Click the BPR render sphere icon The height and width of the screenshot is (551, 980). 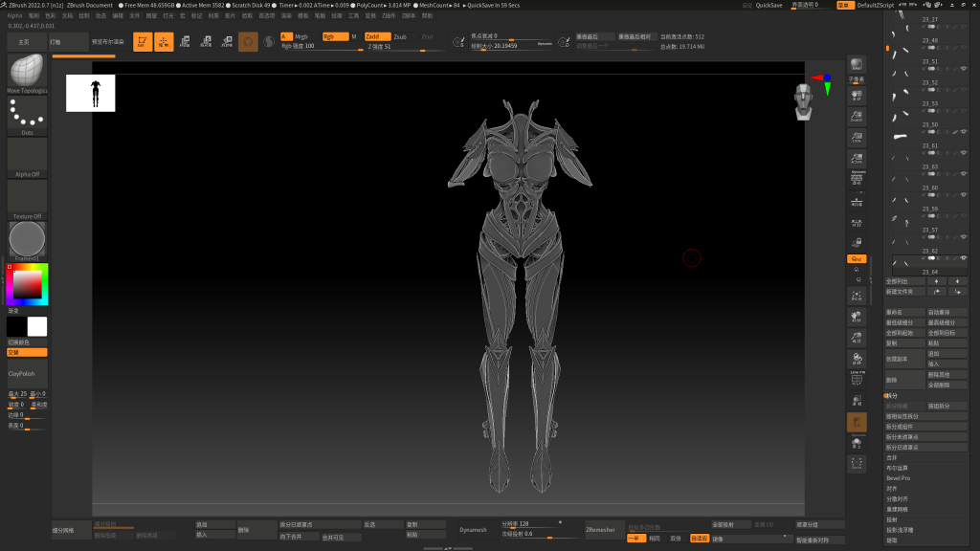pos(857,65)
